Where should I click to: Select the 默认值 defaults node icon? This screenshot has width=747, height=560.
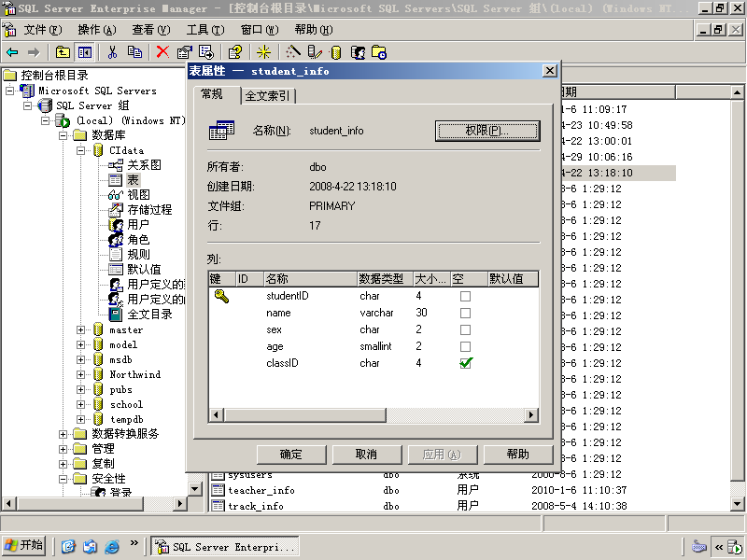click(x=115, y=270)
